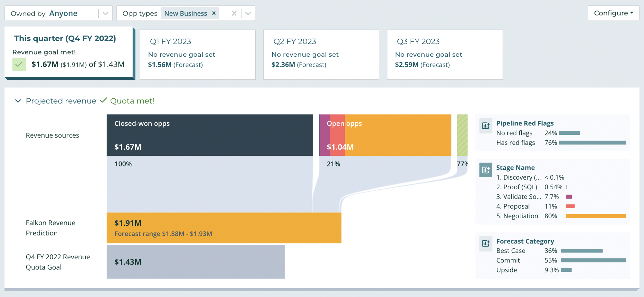Select the orange Negotiation 80% bar
The width and height of the screenshot is (644, 297).
pos(596,216)
